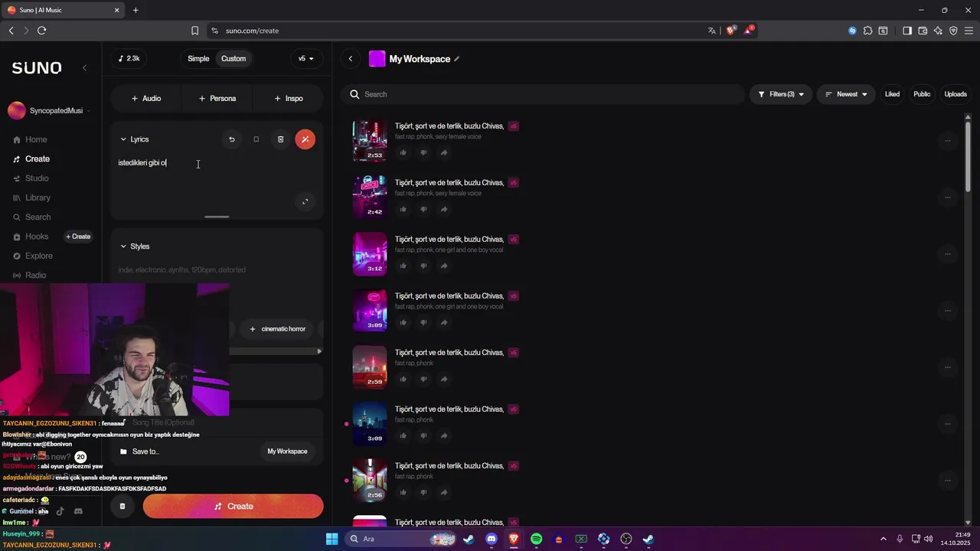Open Brave Shields icon in address bar
Screen dimensions: 980x551
point(730,31)
